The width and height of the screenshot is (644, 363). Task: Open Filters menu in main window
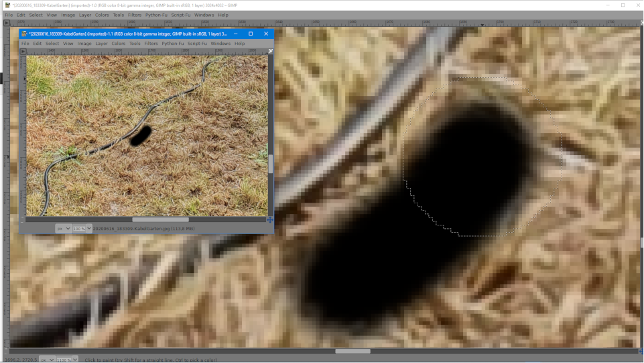pos(135,15)
